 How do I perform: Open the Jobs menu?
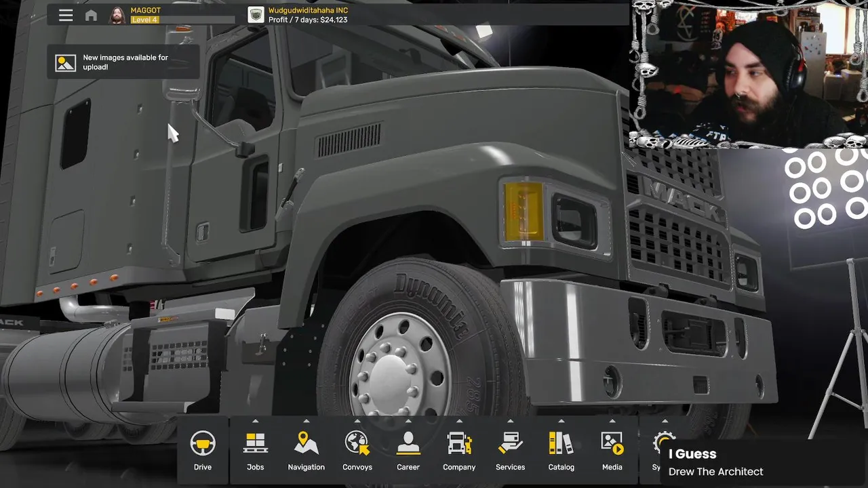point(255,451)
